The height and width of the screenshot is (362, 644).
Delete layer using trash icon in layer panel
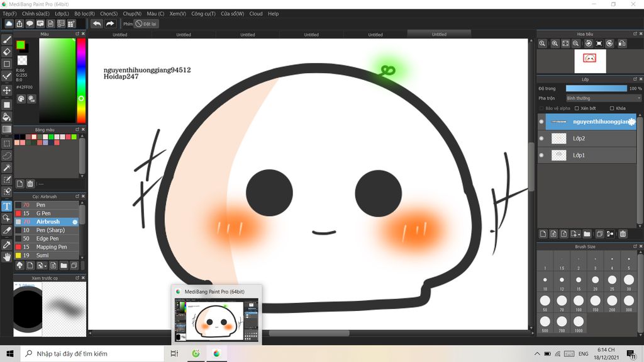coord(623,234)
